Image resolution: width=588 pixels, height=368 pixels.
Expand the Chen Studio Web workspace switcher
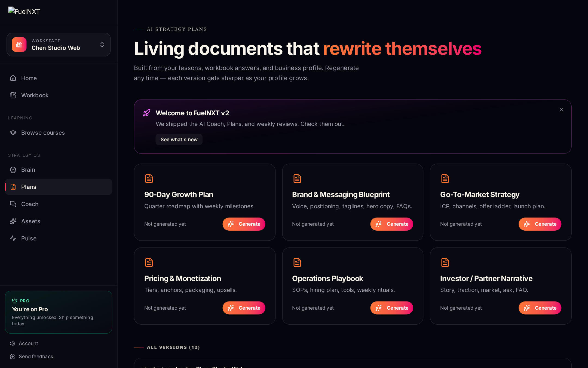(x=59, y=45)
